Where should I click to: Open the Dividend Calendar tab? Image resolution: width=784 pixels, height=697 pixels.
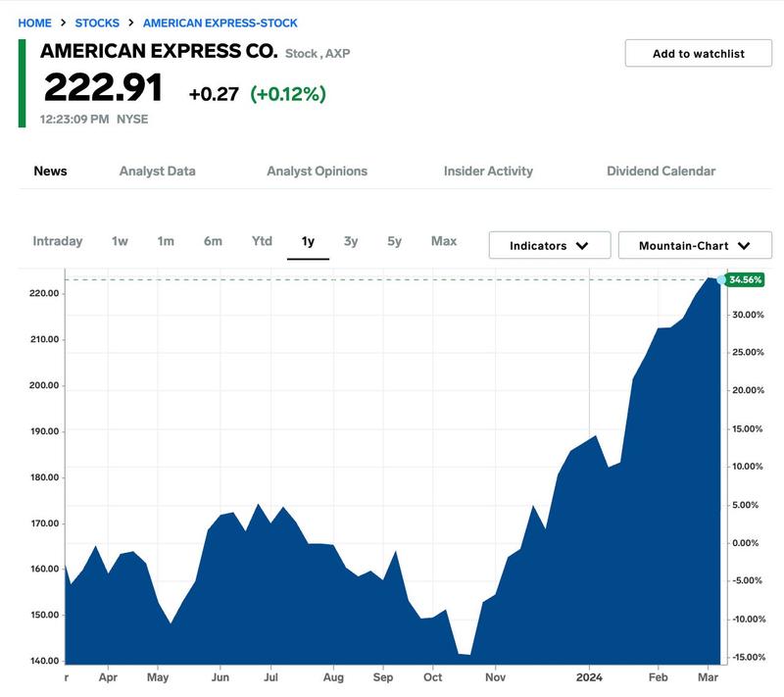point(661,171)
